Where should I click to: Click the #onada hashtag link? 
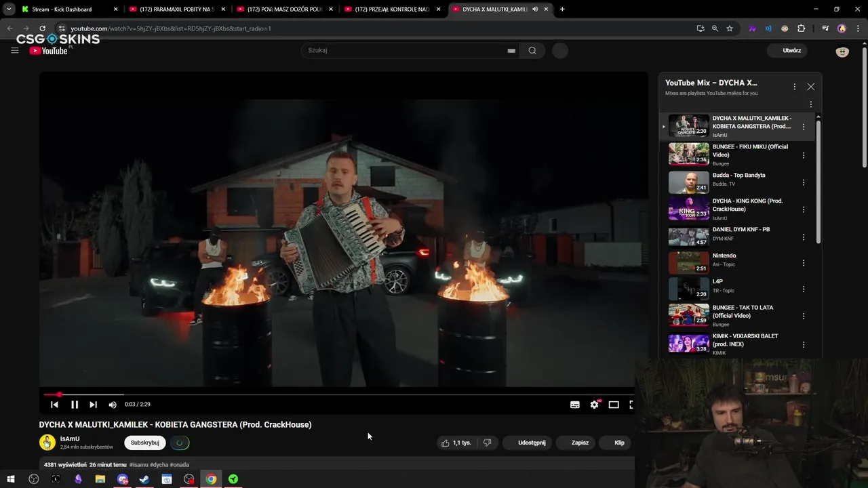click(x=180, y=465)
